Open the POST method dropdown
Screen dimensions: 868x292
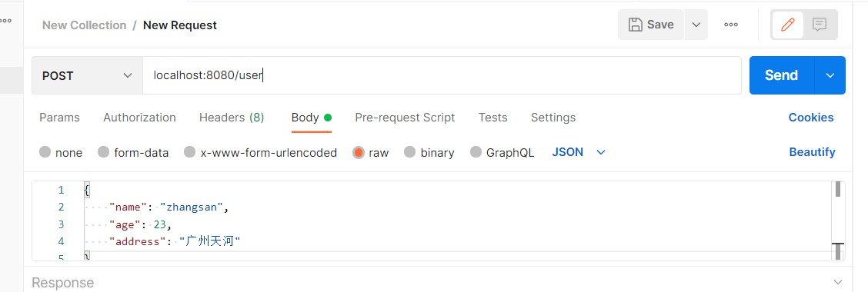click(x=87, y=76)
